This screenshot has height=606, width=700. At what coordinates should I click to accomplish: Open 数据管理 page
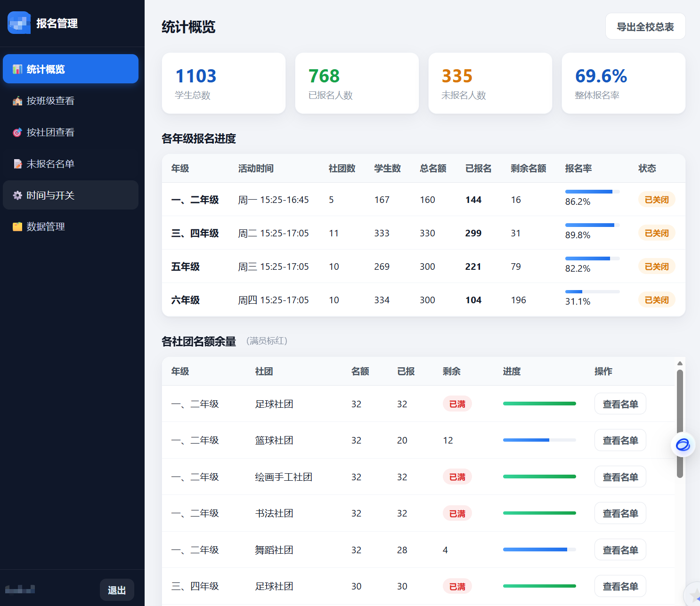pyautogui.click(x=71, y=226)
